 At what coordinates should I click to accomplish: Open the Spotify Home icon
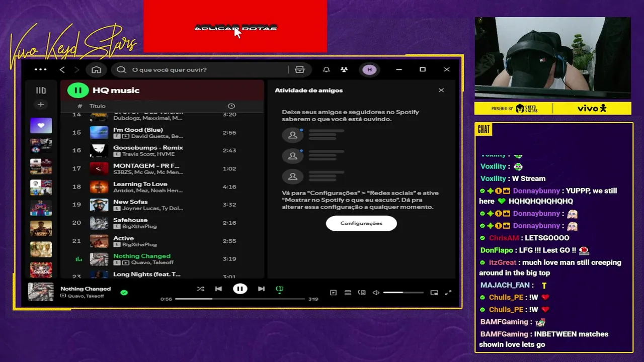[96, 69]
